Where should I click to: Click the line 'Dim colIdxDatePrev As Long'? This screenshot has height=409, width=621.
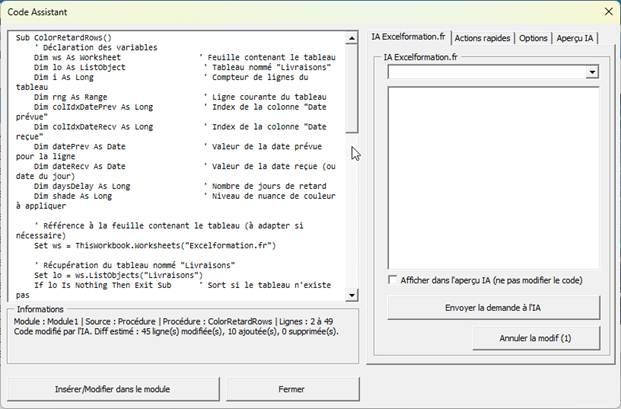coord(93,107)
